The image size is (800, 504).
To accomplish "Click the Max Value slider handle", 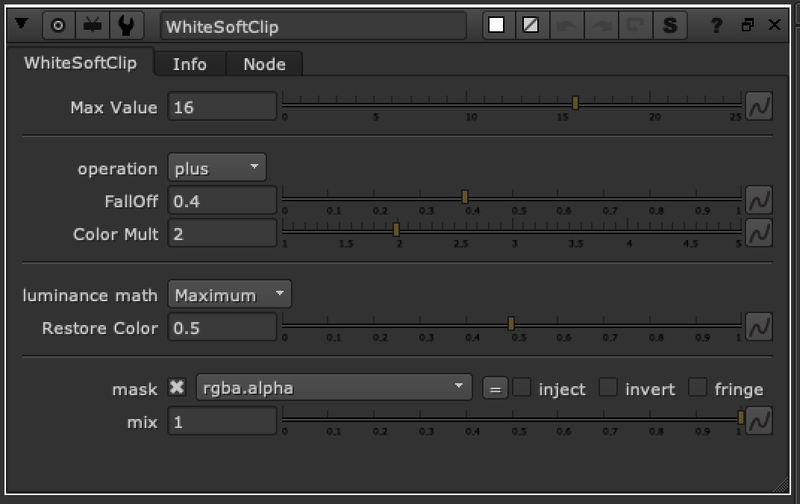I will tap(575, 103).
